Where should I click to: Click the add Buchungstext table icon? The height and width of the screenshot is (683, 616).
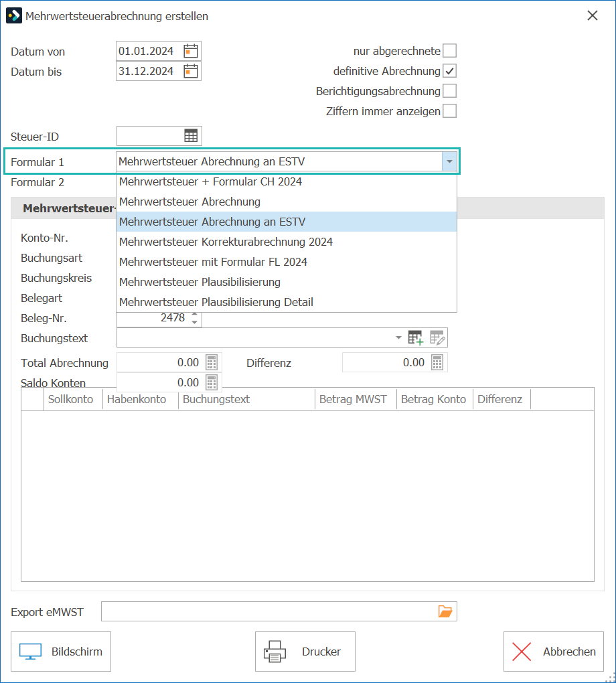pyautogui.click(x=416, y=337)
